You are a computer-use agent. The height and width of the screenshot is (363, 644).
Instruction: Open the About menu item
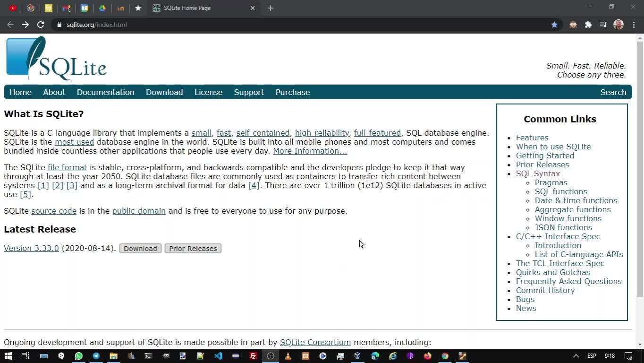coord(54,92)
